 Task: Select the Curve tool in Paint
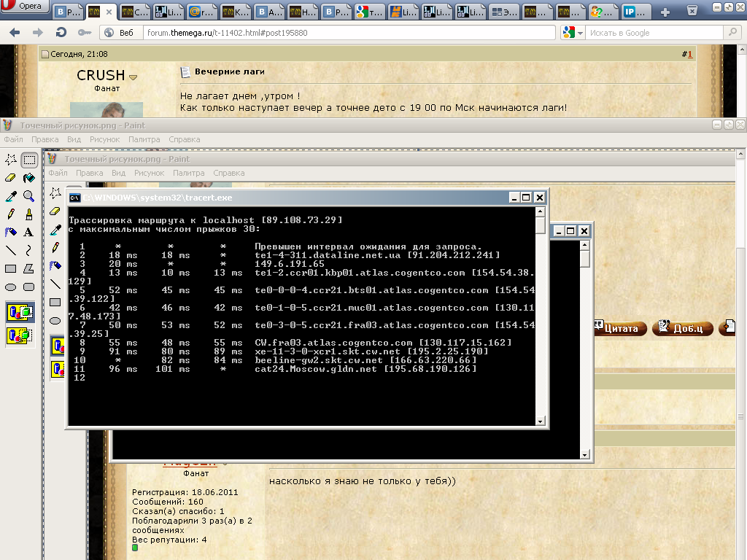click(29, 251)
